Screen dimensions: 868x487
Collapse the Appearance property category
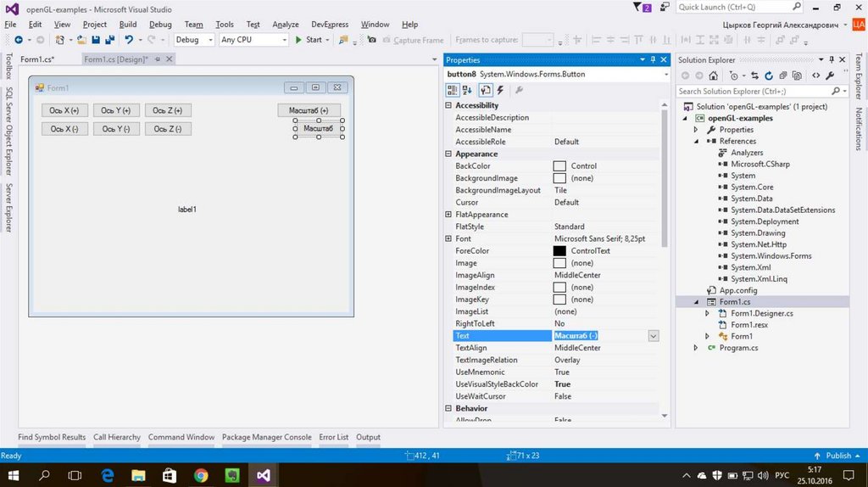tap(448, 154)
